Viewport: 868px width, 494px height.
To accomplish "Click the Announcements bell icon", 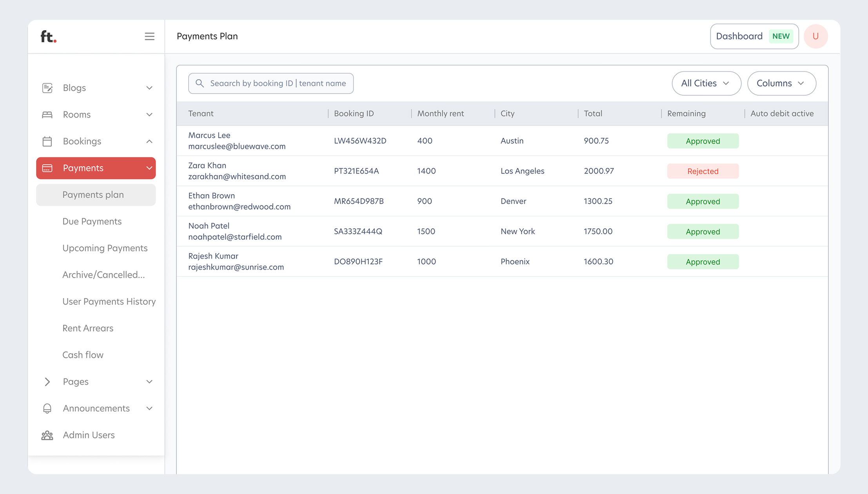I will click(47, 409).
